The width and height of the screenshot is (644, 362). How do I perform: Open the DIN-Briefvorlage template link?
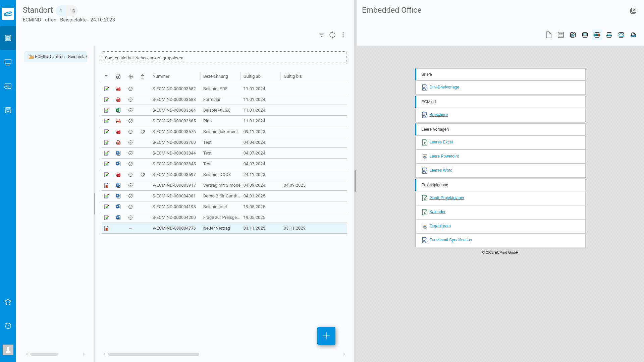tap(444, 87)
